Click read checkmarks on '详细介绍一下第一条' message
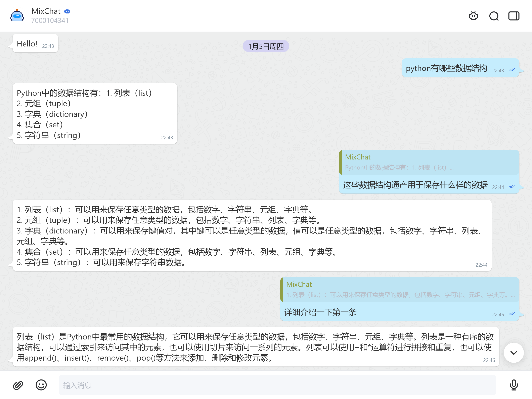Image resolution: width=532 pixels, height=399 pixels. tap(512, 314)
